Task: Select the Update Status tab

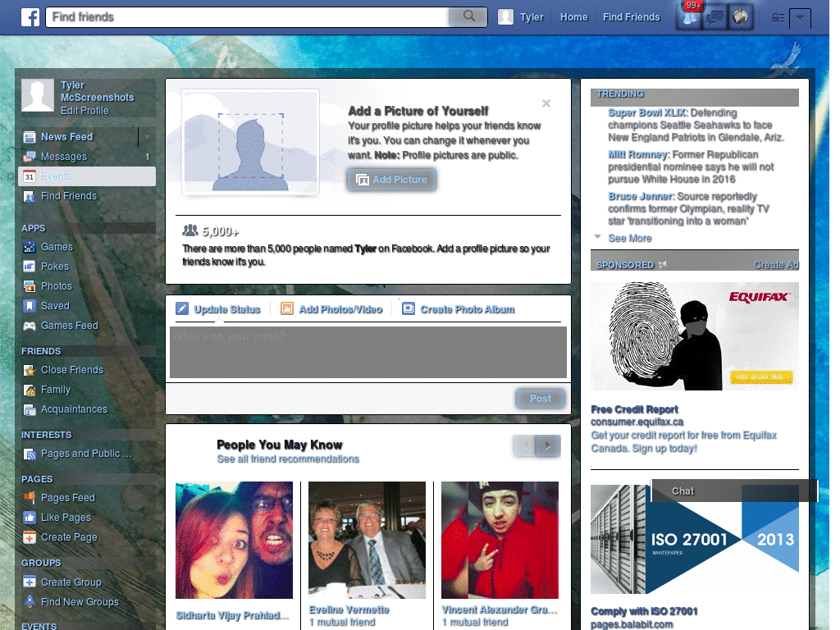Action: click(x=218, y=309)
